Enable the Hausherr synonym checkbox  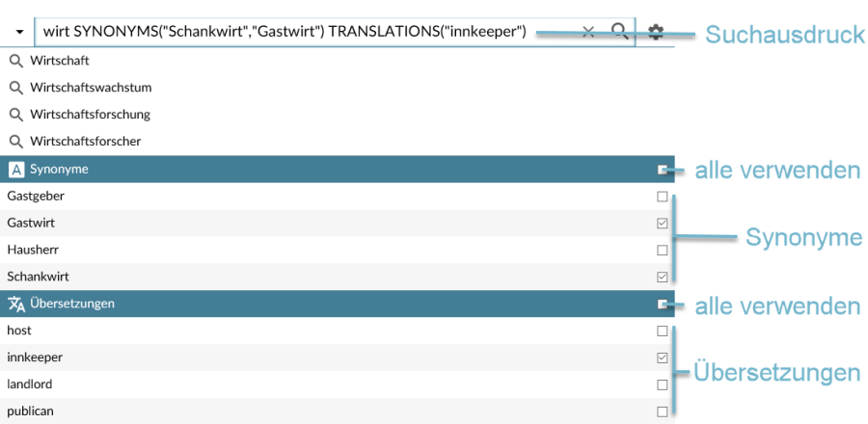pos(662,251)
